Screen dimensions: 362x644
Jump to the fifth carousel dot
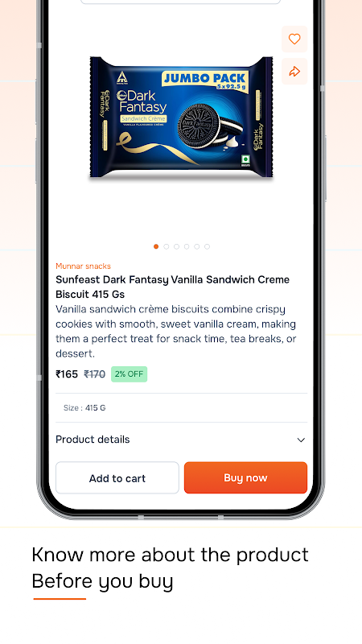(x=197, y=246)
